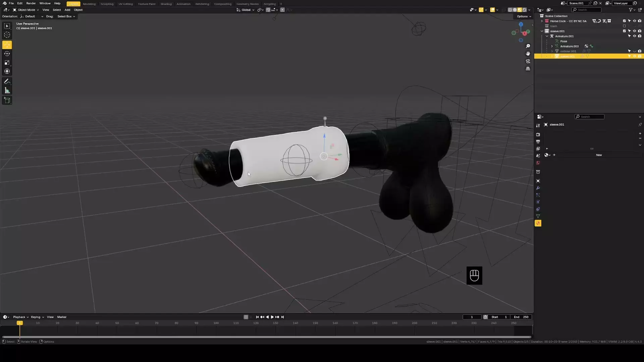Viewport: 644px width, 362px height.
Task: Click the End frame 250 field
Action: [521, 317]
